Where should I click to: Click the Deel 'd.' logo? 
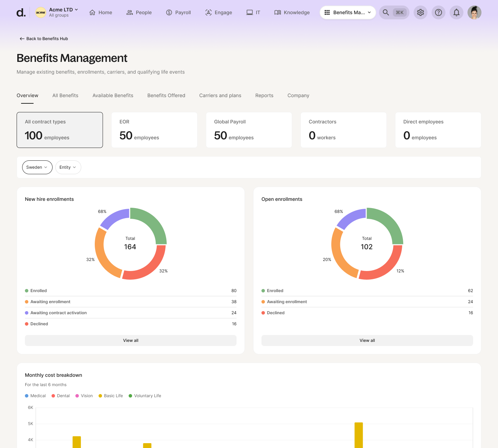click(x=21, y=13)
